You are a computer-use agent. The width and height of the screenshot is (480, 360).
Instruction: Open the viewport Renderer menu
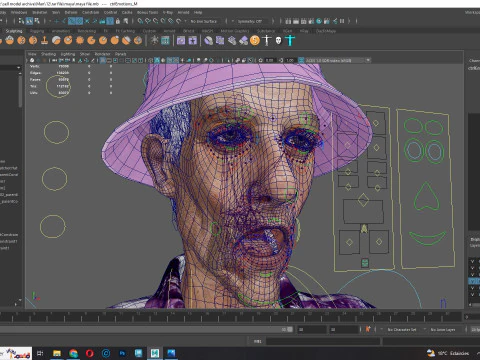[x=102, y=54]
